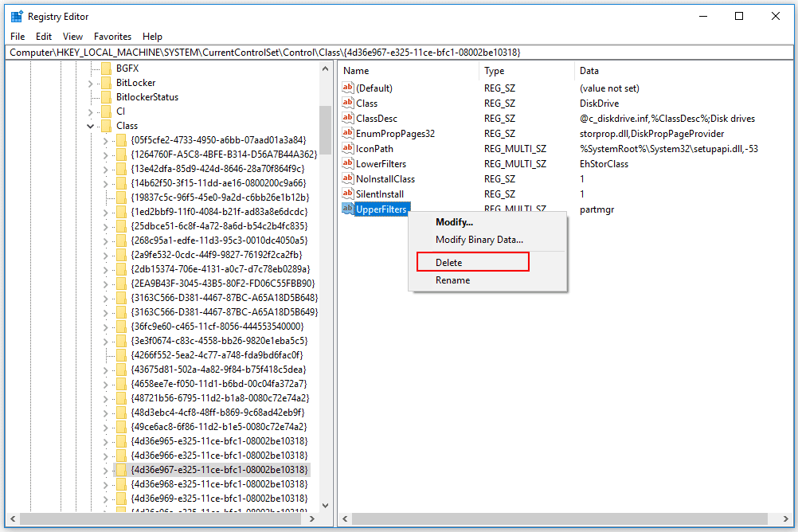Click the (Default) value string icon
This screenshot has height=532, width=798.
347,88
